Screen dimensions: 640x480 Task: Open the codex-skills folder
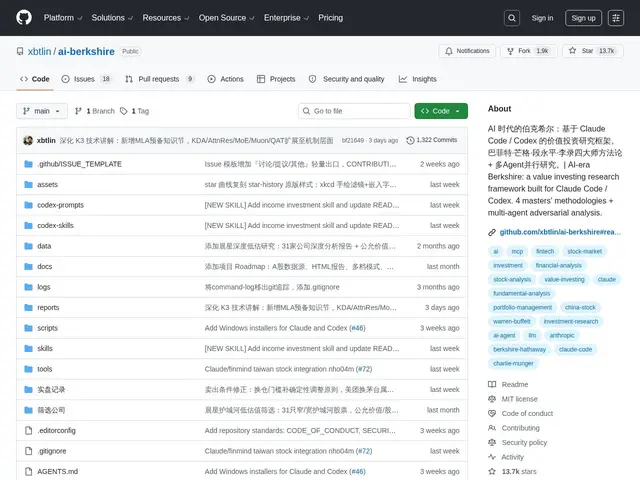56,225
